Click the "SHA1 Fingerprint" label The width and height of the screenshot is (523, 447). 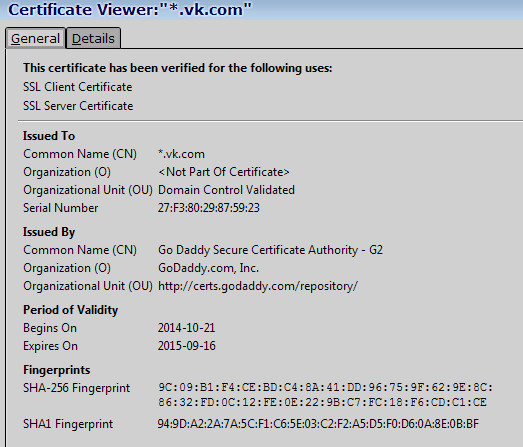coord(68,424)
